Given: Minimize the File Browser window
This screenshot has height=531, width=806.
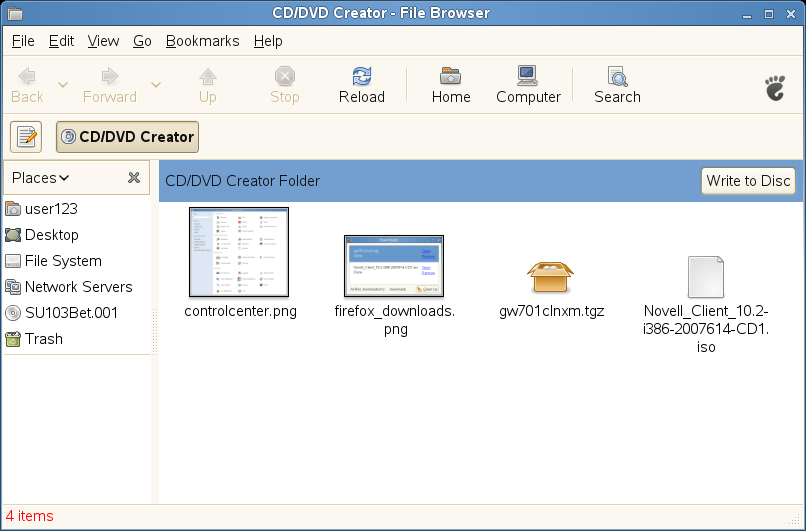Looking at the screenshot, I should (747, 14).
